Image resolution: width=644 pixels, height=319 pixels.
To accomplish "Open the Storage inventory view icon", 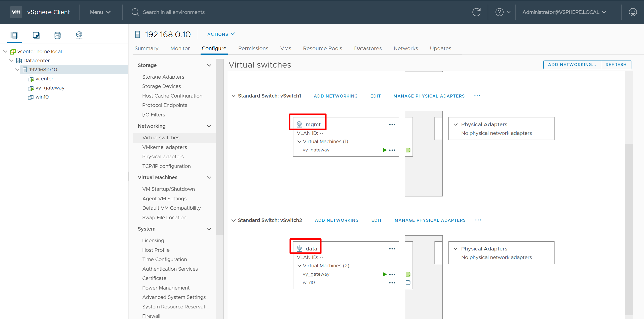I will pos(57,35).
